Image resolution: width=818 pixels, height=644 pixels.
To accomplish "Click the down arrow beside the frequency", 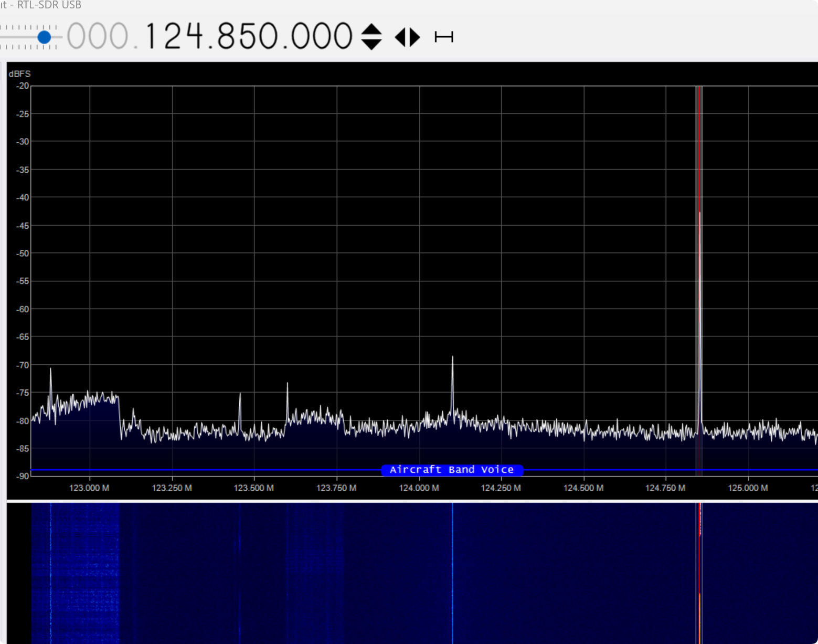I will coord(371,45).
